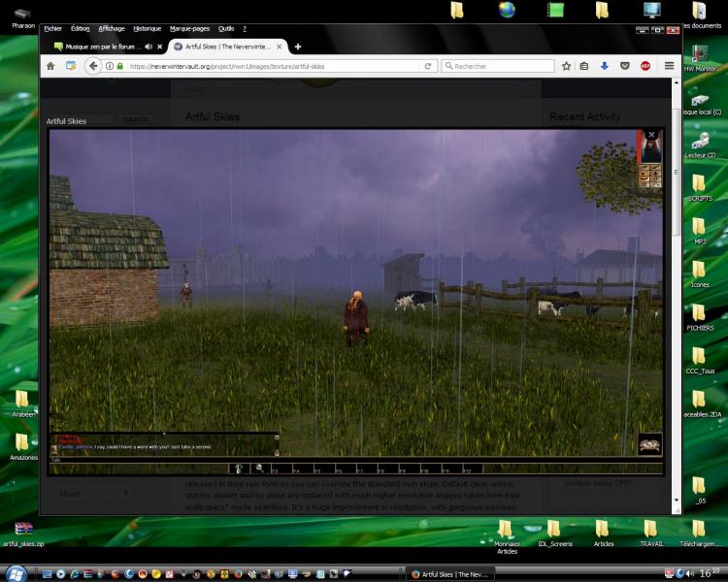The height and width of the screenshot is (582, 728).
Task: Focus the Rechercher search box
Action: 498,66
